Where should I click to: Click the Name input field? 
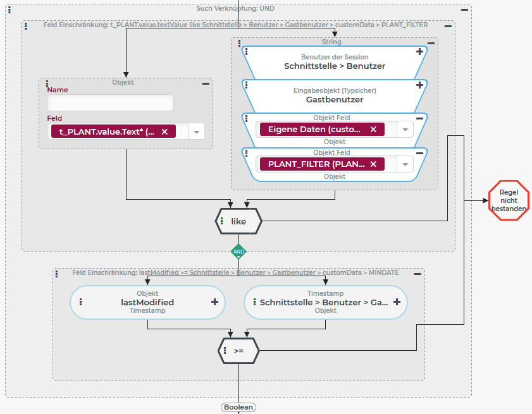(x=110, y=103)
